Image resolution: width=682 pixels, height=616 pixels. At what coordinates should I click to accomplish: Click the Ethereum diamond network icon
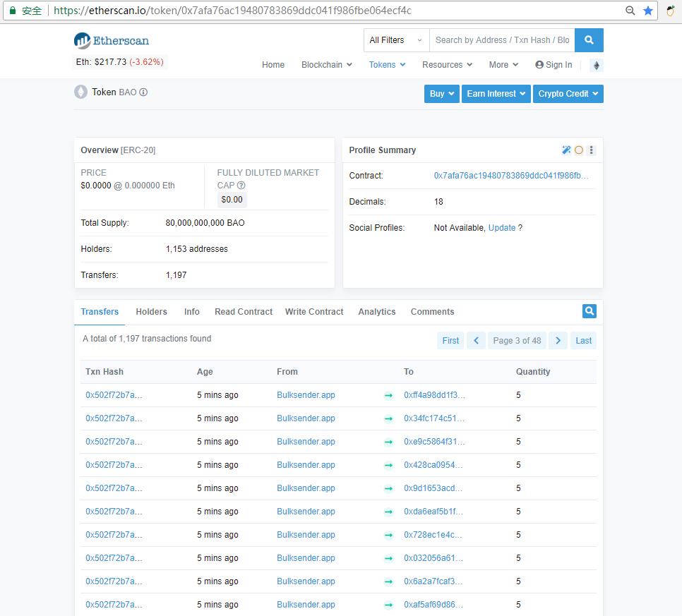(x=597, y=65)
